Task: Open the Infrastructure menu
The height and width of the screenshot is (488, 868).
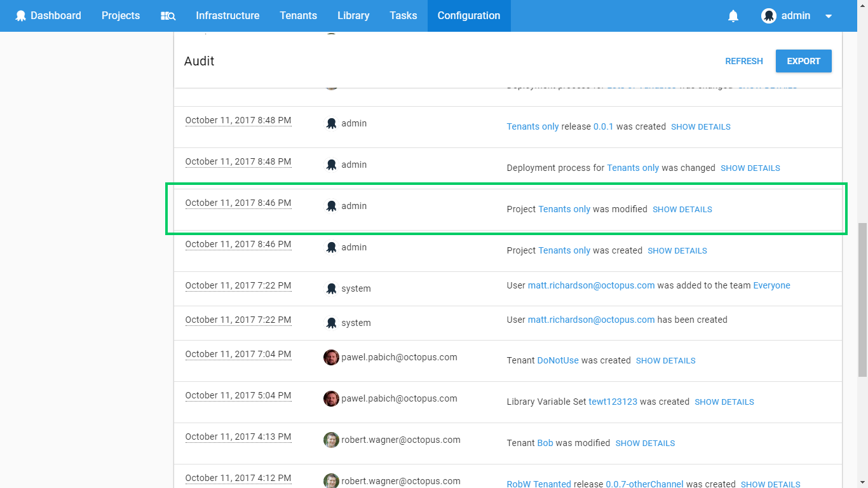Action: click(x=227, y=16)
